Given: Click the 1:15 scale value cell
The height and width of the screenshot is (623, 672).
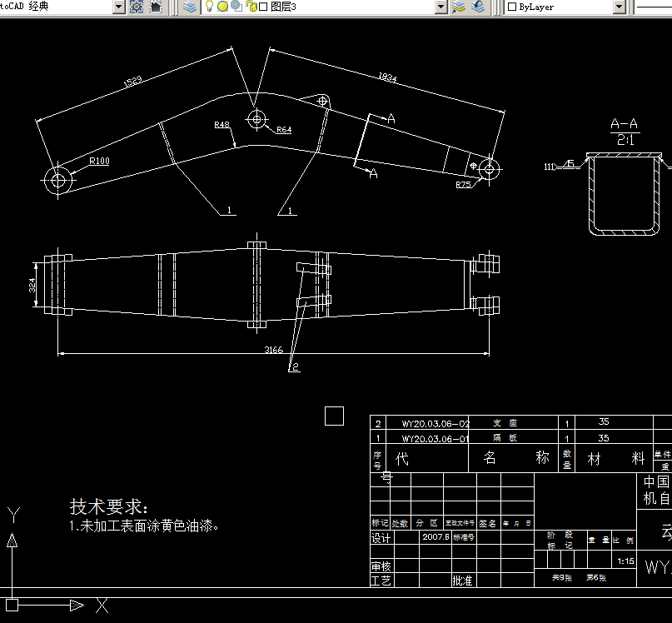Looking at the screenshot, I should click(x=625, y=561).
